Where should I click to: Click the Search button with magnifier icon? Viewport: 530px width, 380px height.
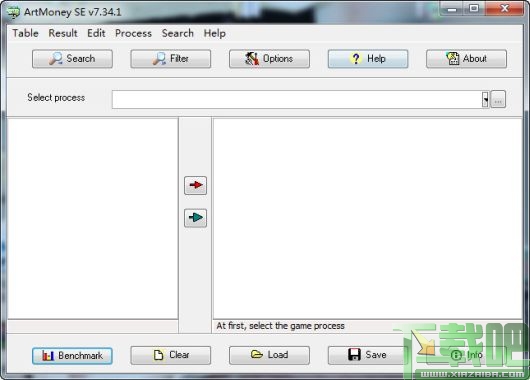click(72, 59)
